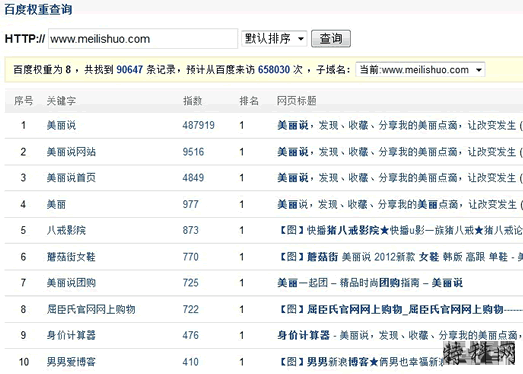Screen dimensions: 523x374
Task: Click the estimated visits number 658030
Action: (274, 70)
